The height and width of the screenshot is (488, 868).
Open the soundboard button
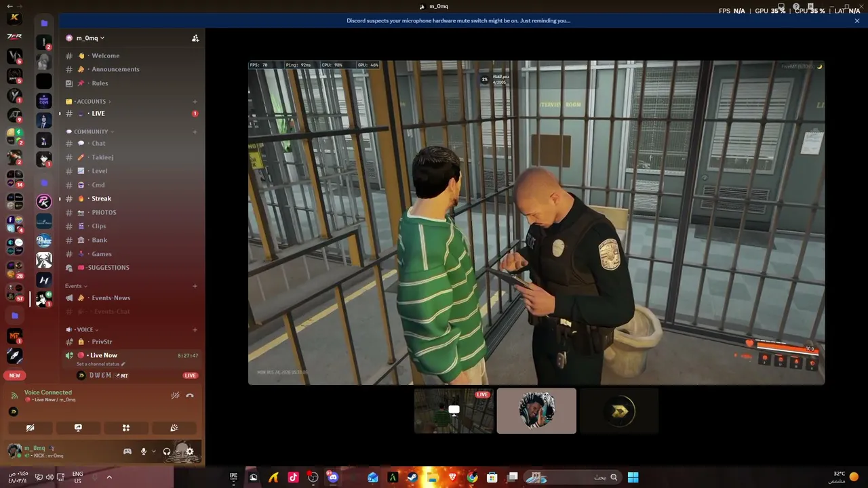[174, 428]
